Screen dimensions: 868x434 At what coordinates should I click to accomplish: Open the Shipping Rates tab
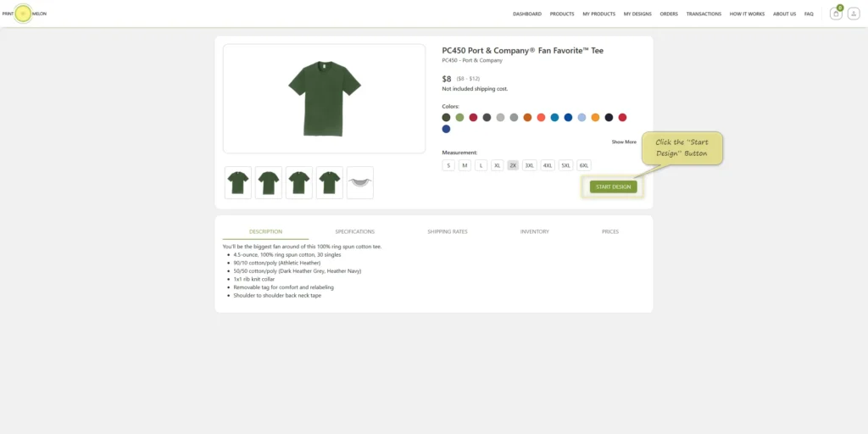(x=448, y=231)
